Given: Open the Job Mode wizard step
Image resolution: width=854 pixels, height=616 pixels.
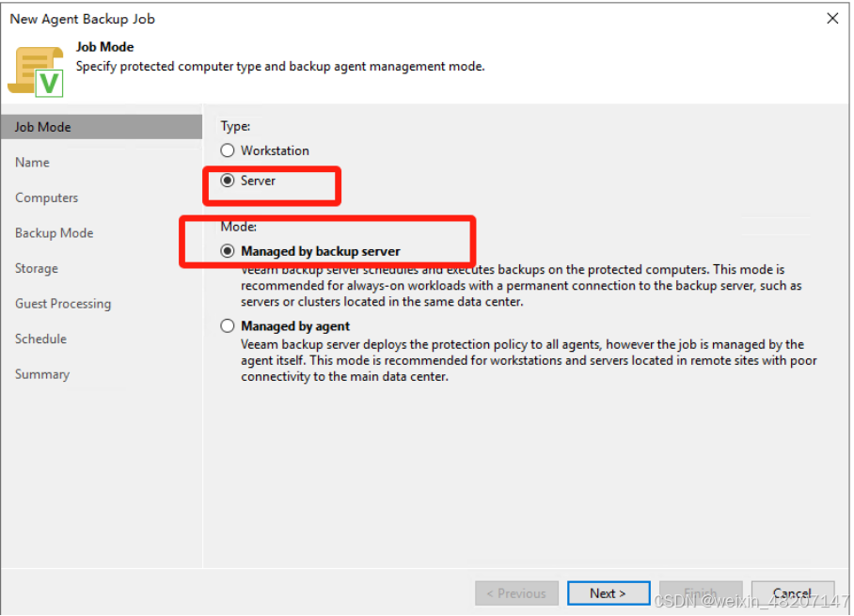Looking at the screenshot, I should [102, 127].
